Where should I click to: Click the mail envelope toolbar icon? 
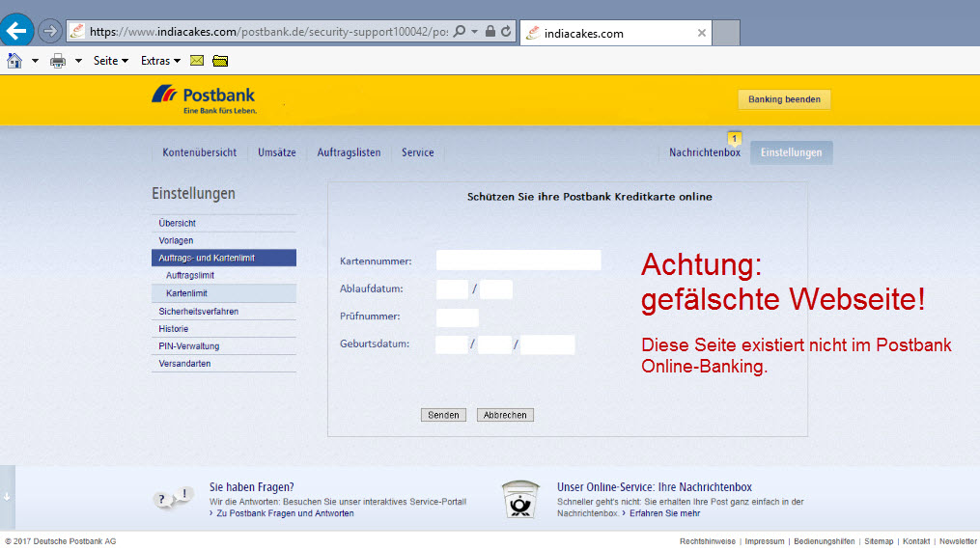pyautogui.click(x=197, y=61)
